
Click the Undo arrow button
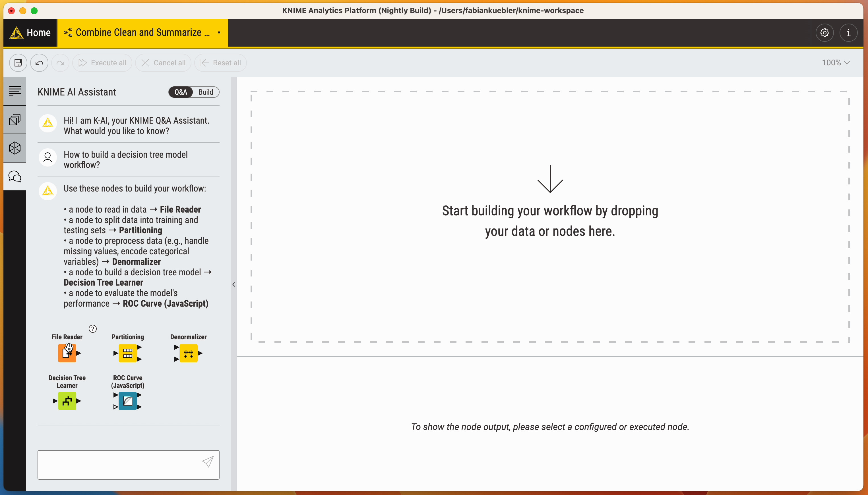(39, 63)
